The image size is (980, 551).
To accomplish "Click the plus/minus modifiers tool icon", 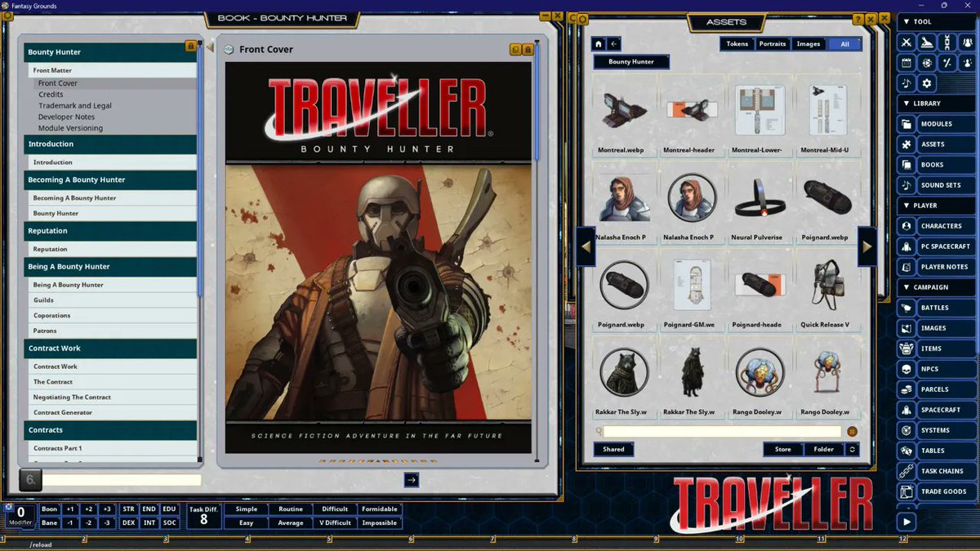I will point(947,63).
